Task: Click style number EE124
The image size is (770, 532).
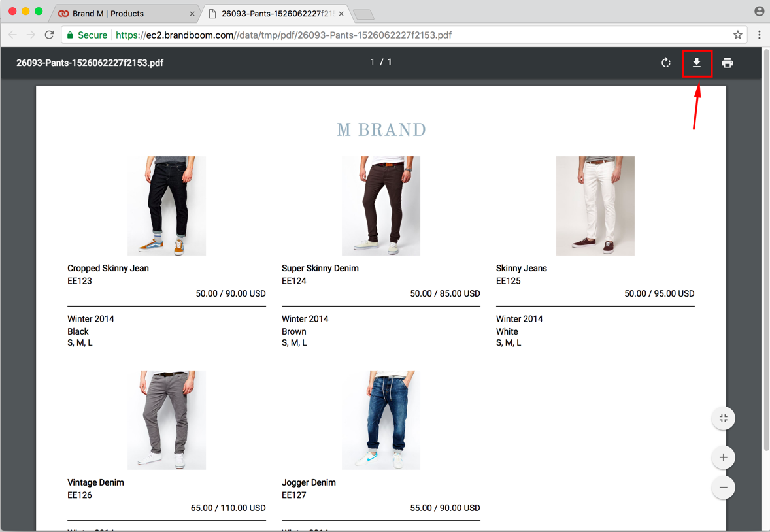Action: tap(294, 281)
